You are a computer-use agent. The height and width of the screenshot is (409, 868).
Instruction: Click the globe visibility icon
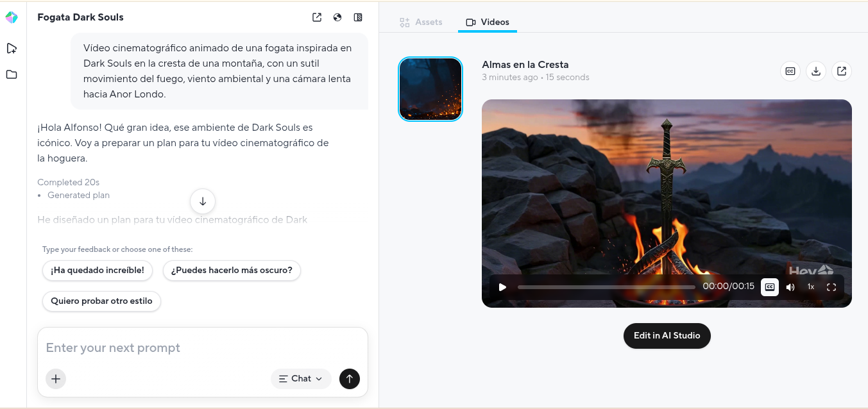337,17
